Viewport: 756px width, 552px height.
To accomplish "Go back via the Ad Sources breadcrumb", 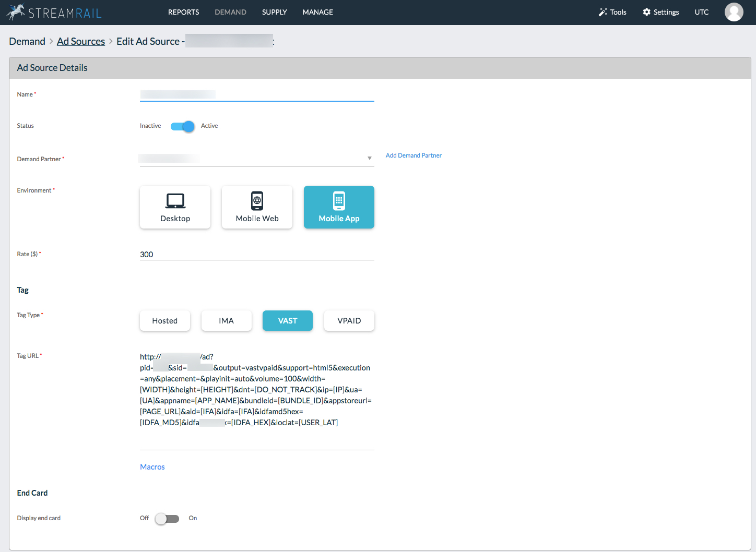I will click(81, 41).
